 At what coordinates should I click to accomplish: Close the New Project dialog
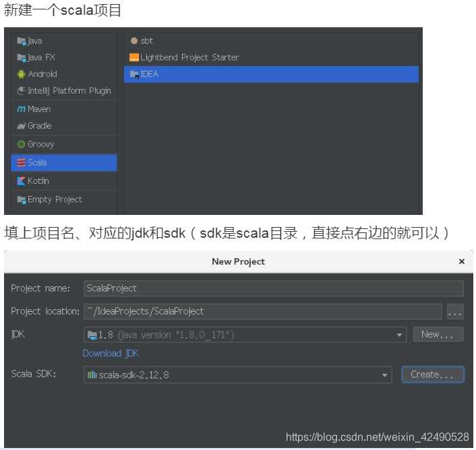(x=462, y=261)
